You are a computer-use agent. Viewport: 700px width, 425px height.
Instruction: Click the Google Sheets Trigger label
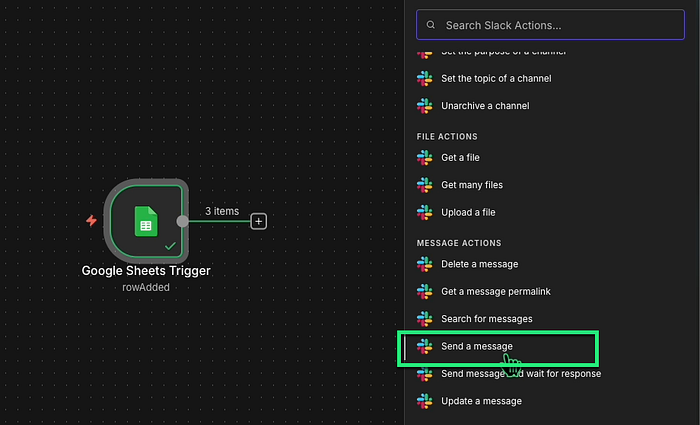click(x=146, y=271)
